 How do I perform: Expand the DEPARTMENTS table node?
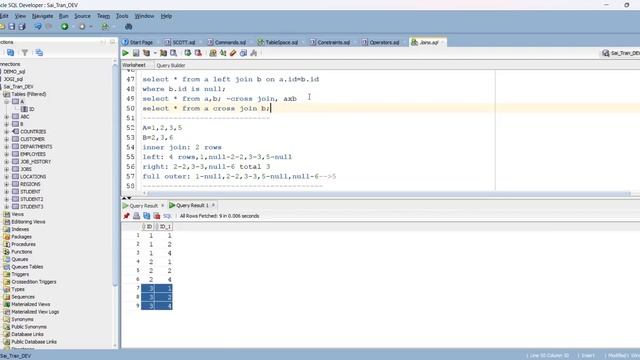point(7,147)
